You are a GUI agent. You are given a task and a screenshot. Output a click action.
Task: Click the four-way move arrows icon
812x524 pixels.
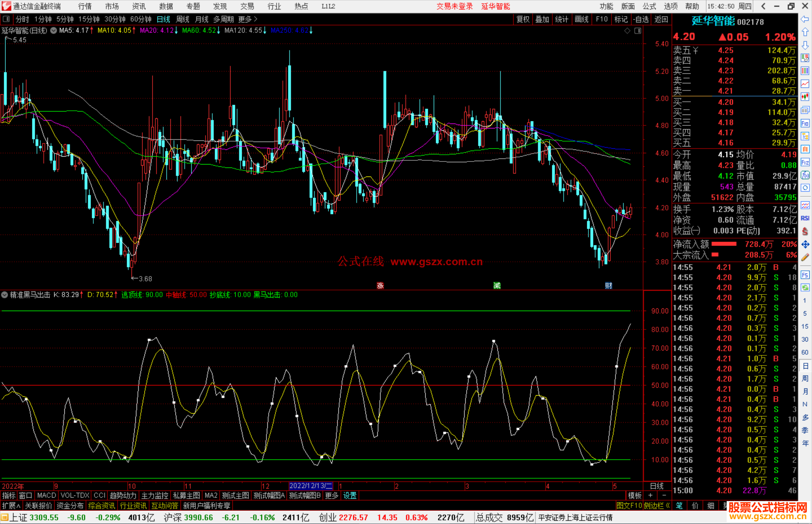click(x=805, y=245)
